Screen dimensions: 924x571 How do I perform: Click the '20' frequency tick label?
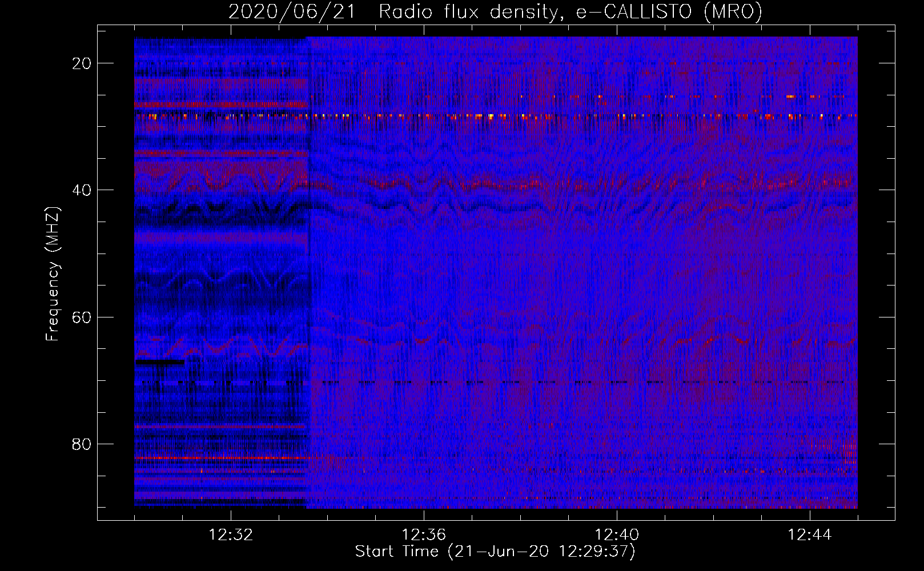click(x=82, y=63)
